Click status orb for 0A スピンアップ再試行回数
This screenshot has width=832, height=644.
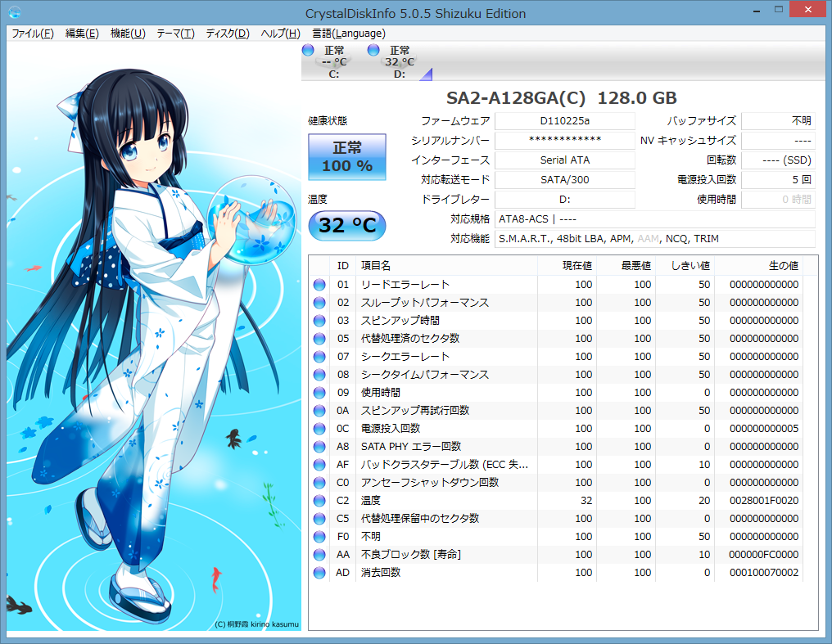319,411
